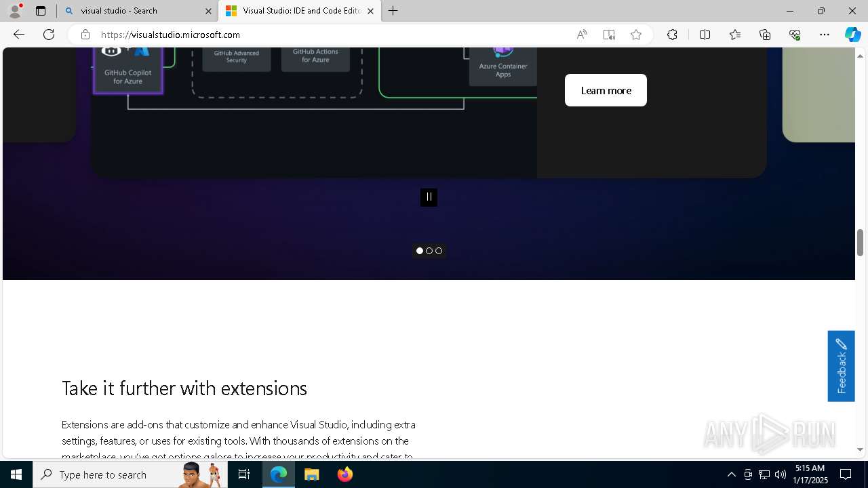Open the Extensions puzzle icon
Screen dimensions: 868x488
pyautogui.click(x=672, y=35)
